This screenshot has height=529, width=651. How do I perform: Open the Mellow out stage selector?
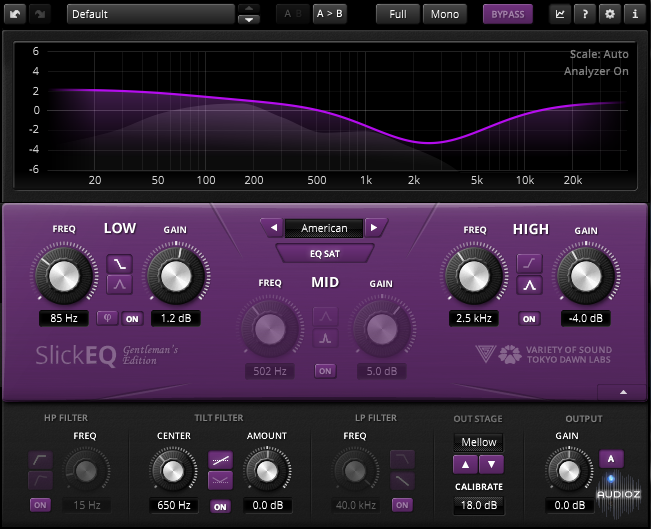pos(478,442)
